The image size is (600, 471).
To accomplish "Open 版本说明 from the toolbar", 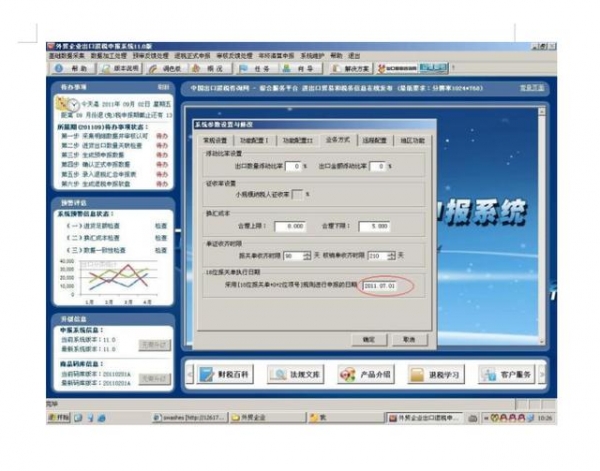I will [119, 69].
